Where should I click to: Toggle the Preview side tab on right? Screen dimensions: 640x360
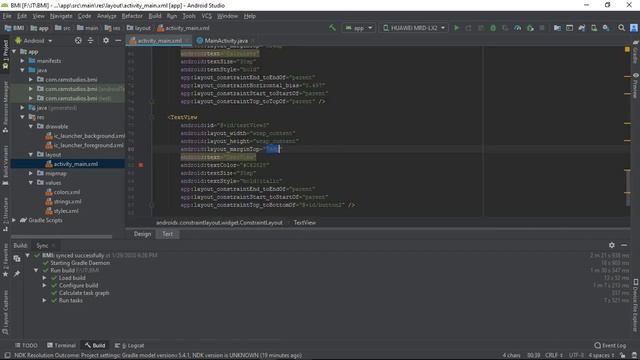point(636,85)
